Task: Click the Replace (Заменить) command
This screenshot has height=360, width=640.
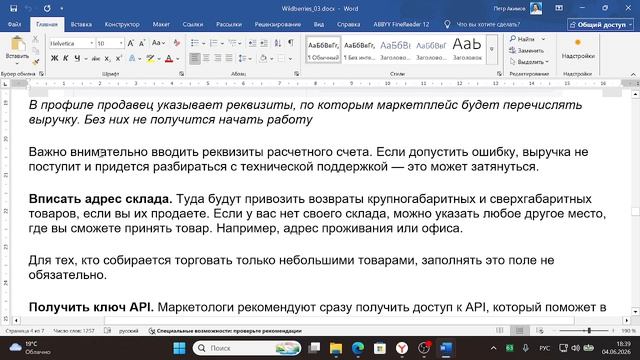Action: [x=526, y=51]
